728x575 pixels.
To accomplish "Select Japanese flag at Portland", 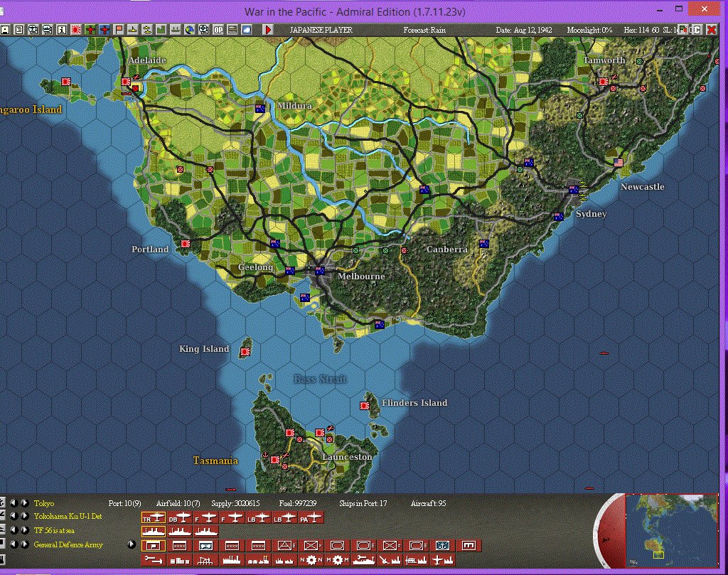I will [x=186, y=244].
